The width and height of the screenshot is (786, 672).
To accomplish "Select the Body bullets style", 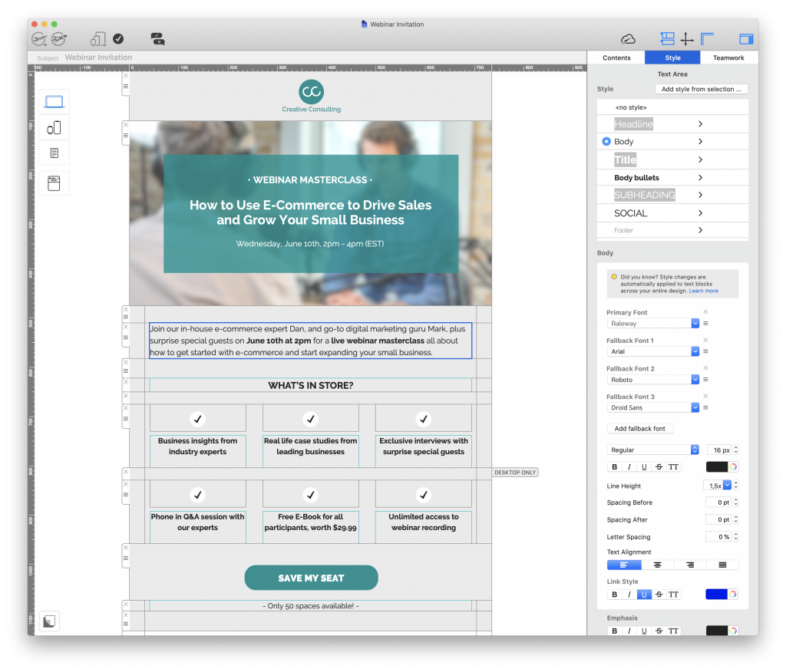I will tap(672, 177).
